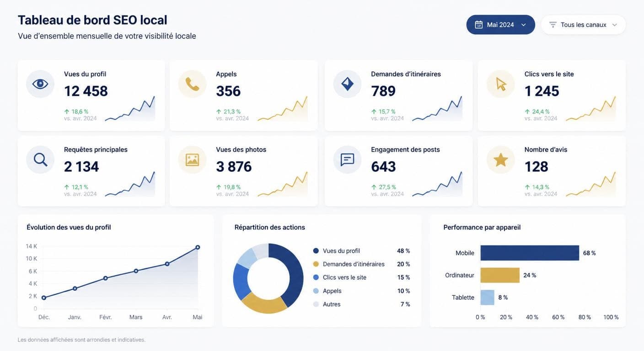The height and width of the screenshot is (351, 644).
Task: Click the chat bubble icon for Engagement des posts
Action: (347, 160)
